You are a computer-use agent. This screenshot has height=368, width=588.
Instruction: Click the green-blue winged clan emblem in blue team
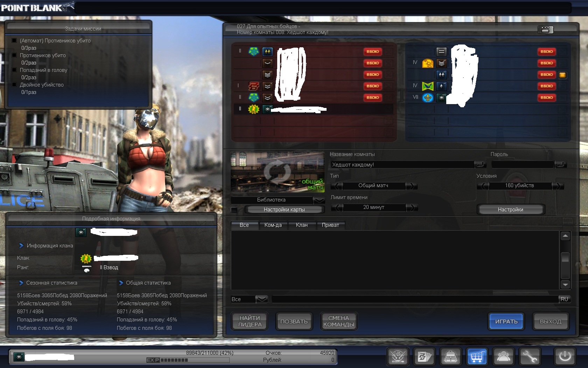(x=428, y=86)
